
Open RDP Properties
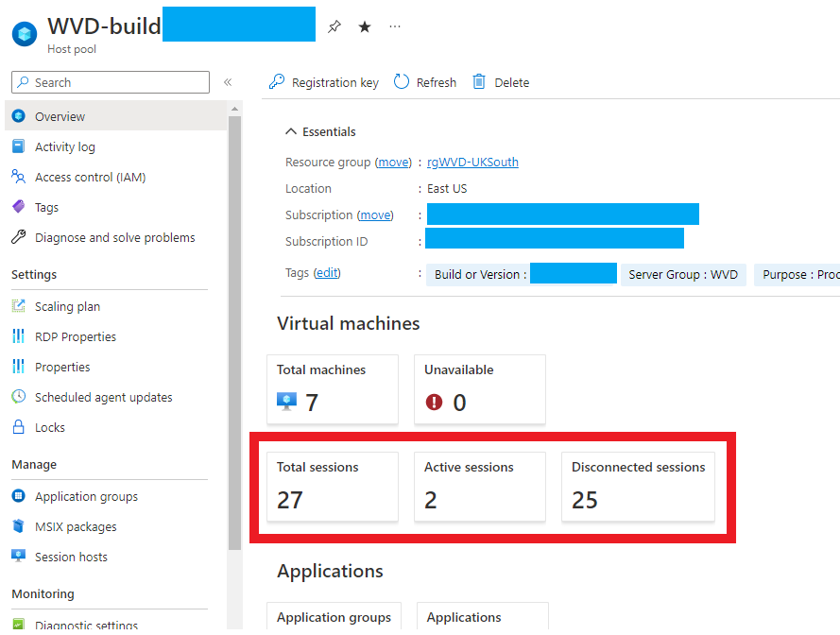click(115, 336)
